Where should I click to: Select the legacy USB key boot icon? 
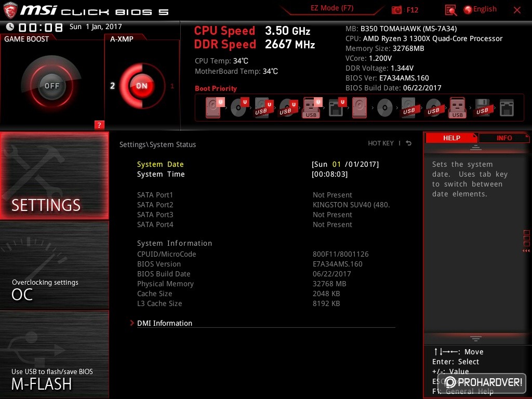tap(457, 108)
